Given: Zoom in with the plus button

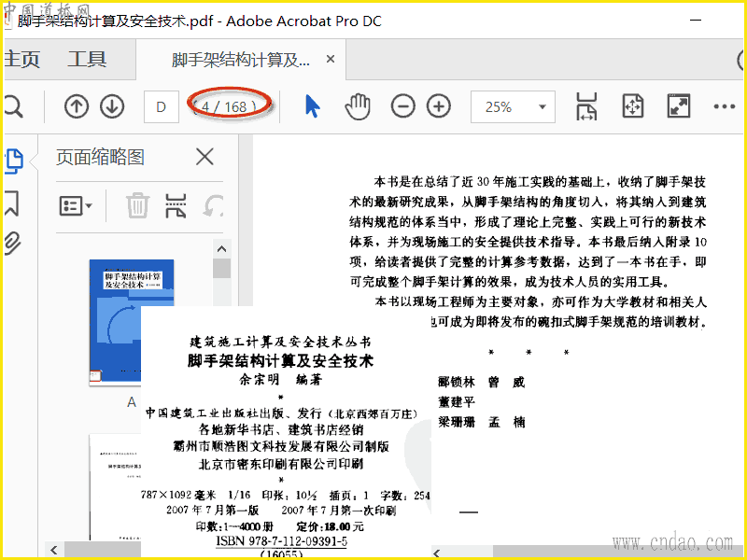Looking at the screenshot, I should point(439,106).
